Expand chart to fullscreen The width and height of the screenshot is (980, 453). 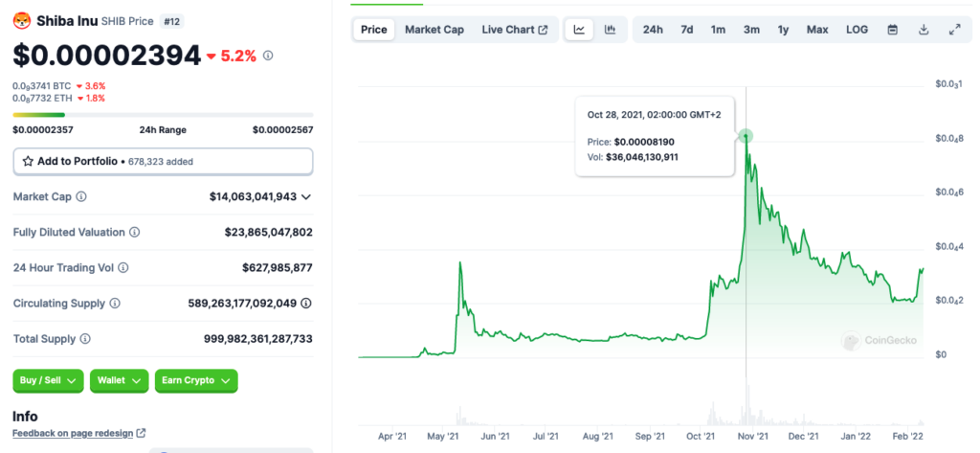pyautogui.click(x=954, y=30)
